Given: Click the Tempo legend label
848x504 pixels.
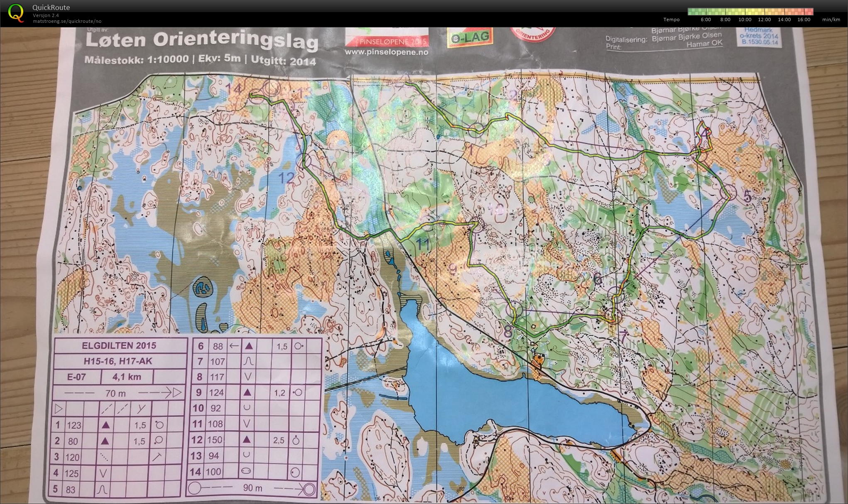Looking at the screenshot, I should click(672, 20).
